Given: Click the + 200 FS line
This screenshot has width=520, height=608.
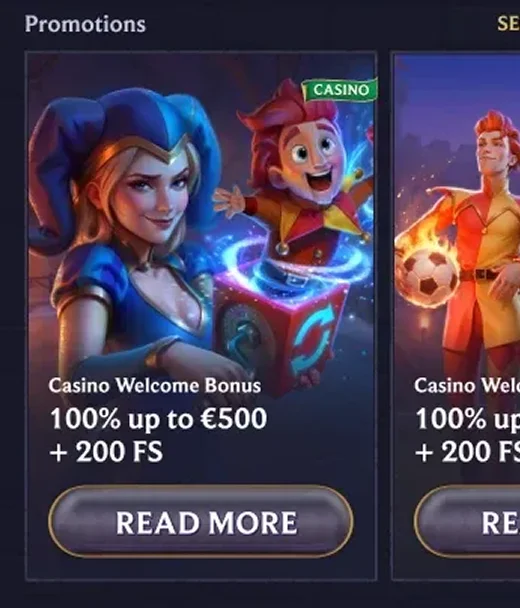Looking at the screenshot, I should point(106,452).
